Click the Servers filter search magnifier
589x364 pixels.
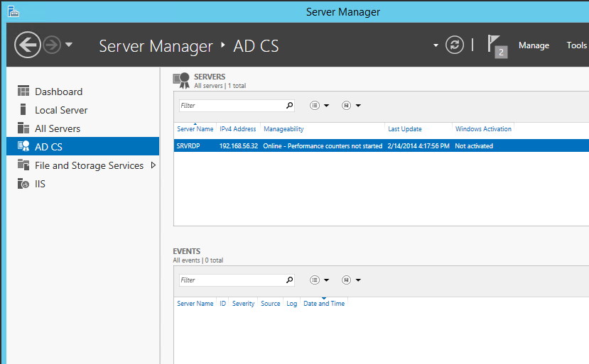[x=289, y=106]
